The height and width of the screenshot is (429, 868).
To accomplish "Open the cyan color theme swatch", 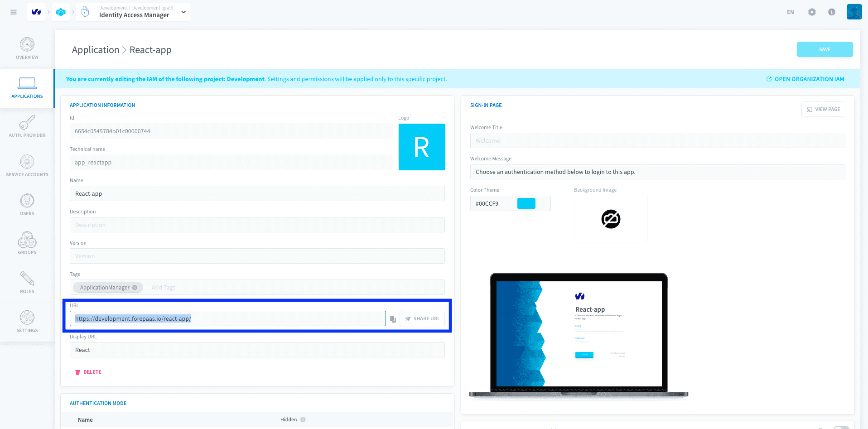I will coord(526,203).
